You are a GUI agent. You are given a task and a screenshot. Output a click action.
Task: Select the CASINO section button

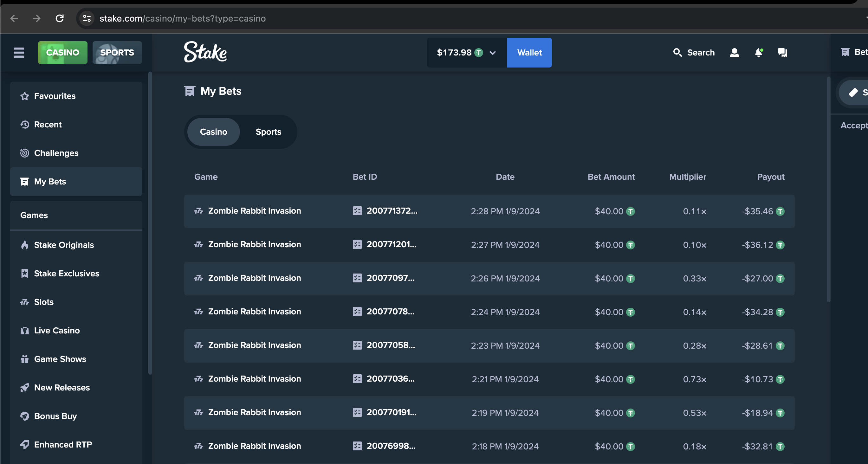coord(63,53)
